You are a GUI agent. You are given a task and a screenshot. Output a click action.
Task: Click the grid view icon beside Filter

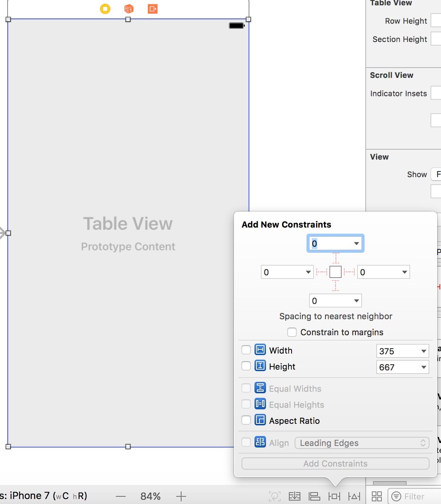pos(377,496)
